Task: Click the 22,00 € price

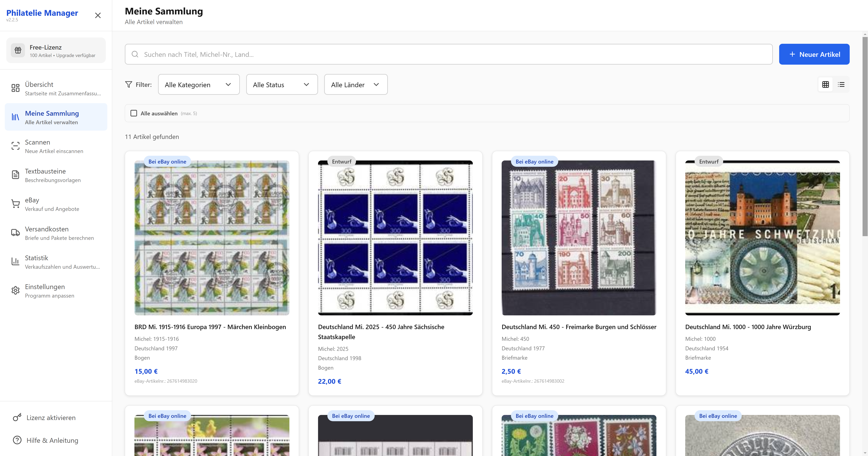Action: click(x=330, y=382)
